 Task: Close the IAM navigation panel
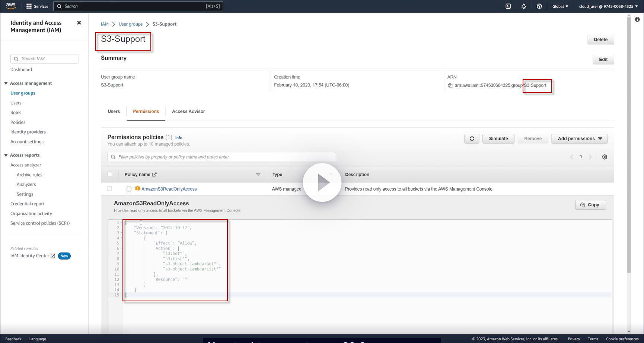tap(79, 23)
